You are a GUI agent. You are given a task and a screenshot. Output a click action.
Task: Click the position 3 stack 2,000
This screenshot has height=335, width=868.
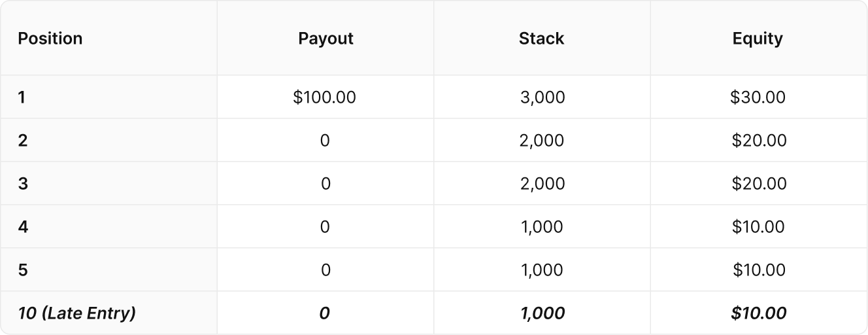pyautogui.click(x=542, y=184)
